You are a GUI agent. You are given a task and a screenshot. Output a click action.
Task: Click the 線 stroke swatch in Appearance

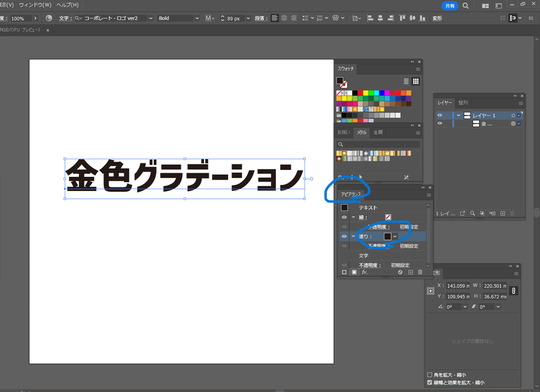pos(387,217)
